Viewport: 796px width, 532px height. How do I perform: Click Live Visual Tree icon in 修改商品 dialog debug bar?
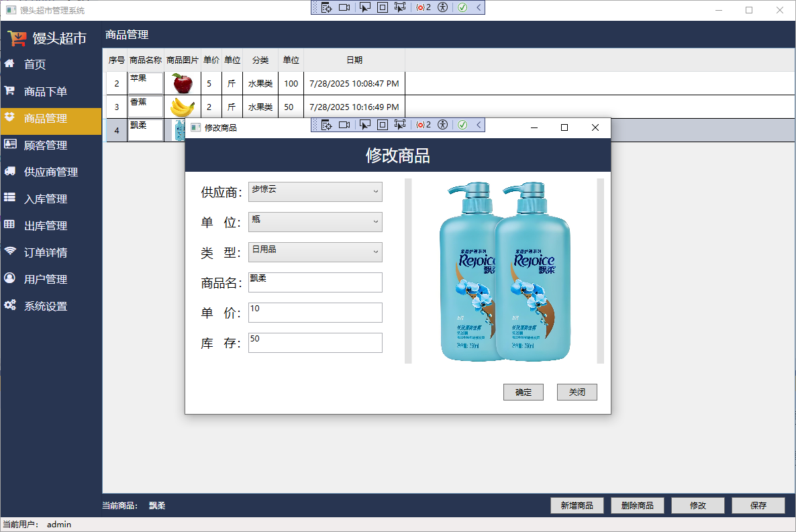coord(326,125)
